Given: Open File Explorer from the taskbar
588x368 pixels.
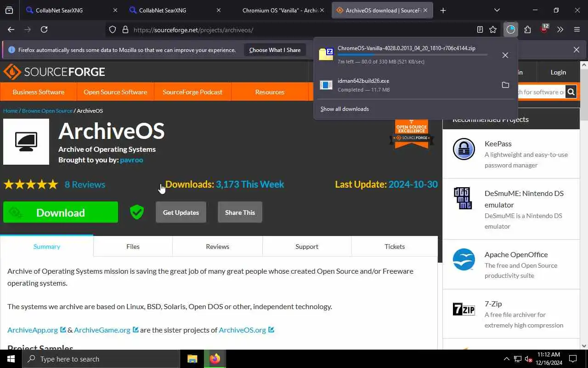Looking at the screenshot, I should coord(192,359).
